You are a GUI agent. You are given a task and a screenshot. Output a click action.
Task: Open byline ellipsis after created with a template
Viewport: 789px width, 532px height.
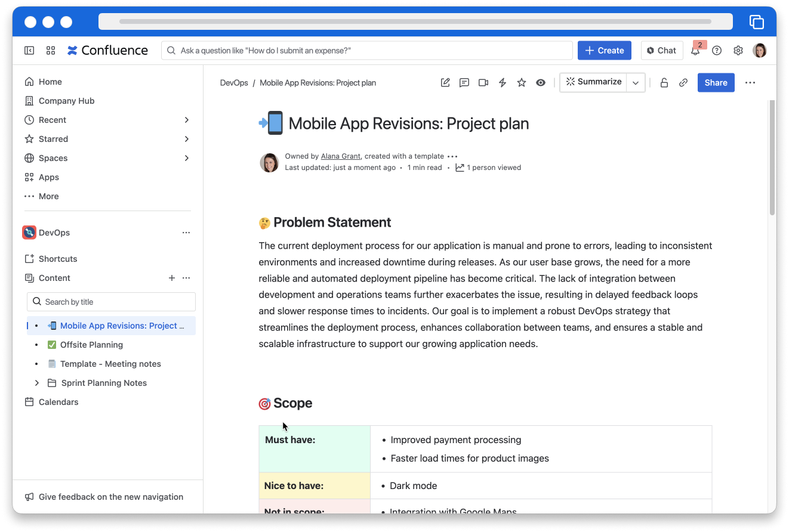(452, 156)
